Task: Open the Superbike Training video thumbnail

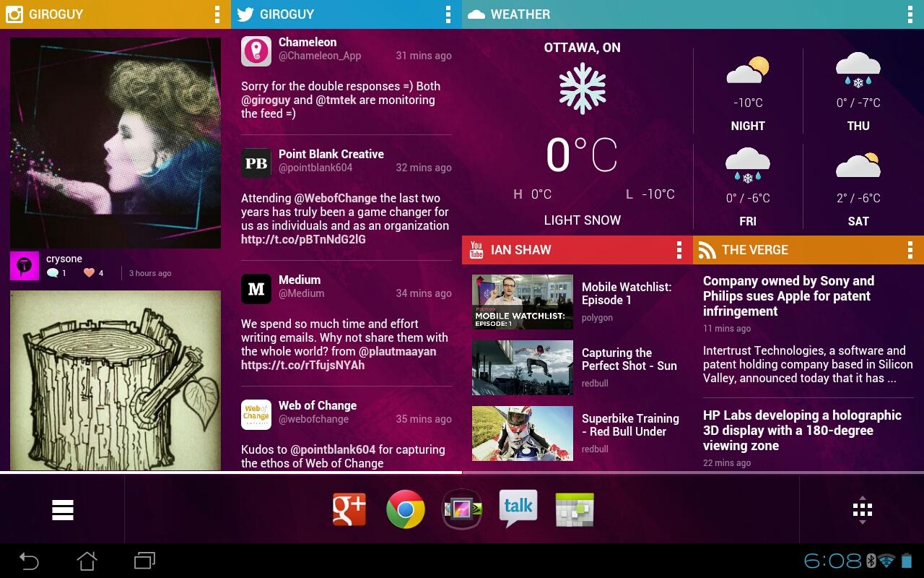Action: 523,433
